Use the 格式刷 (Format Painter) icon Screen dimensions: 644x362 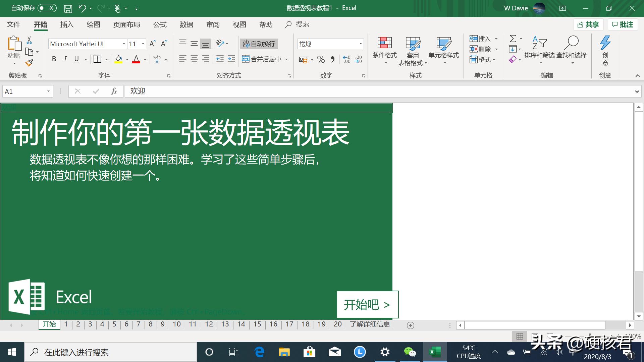29,63
